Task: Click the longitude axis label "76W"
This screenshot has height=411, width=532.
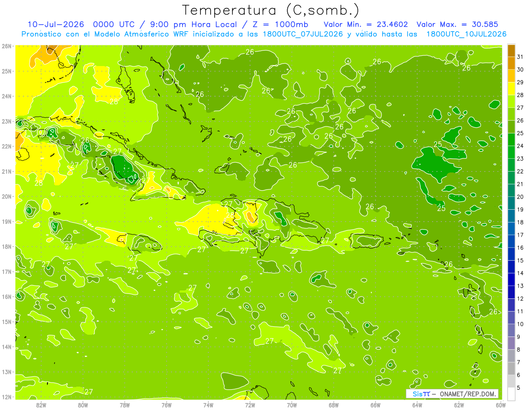Action: [x=166, y=405]
